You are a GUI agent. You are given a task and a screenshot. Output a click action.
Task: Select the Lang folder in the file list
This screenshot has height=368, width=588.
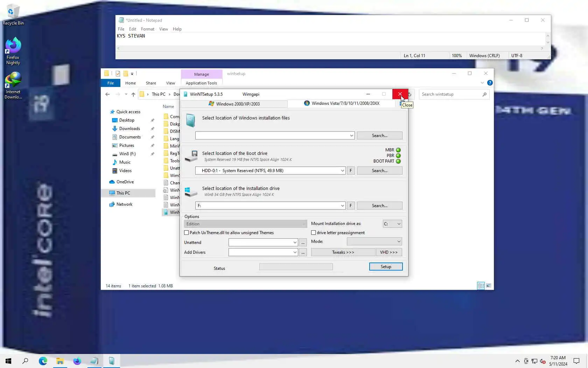click(171, 139)
